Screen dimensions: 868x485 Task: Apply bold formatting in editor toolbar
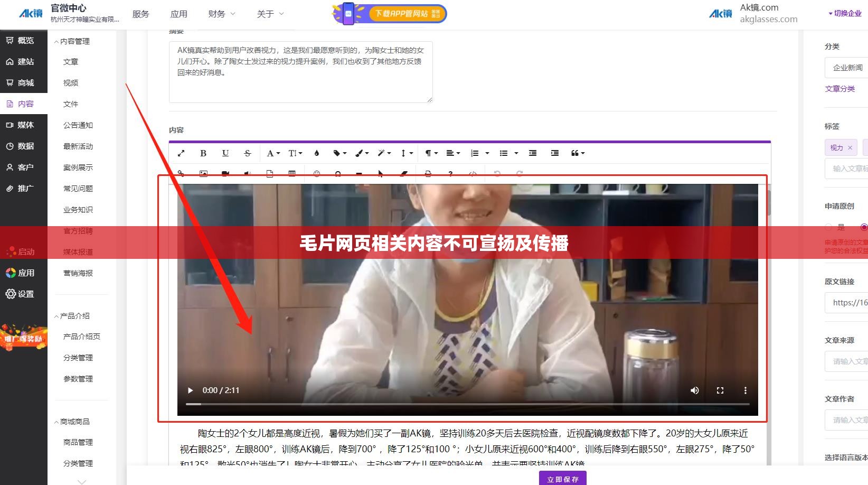coord(203,153)
